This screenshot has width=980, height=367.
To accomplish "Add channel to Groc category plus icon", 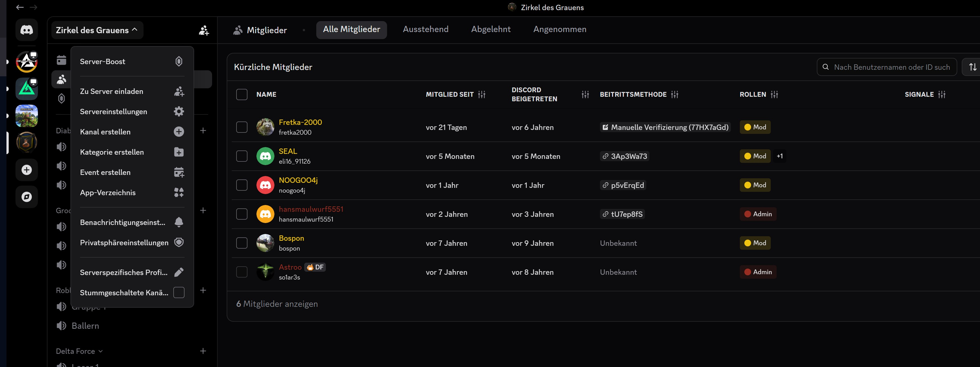I will point(203,211).
